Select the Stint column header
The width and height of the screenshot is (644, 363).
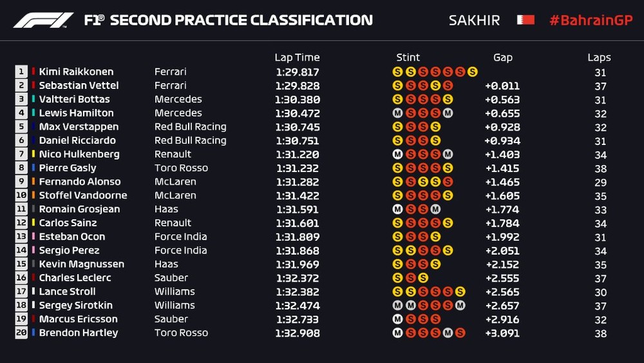click(x=408, y=57)
